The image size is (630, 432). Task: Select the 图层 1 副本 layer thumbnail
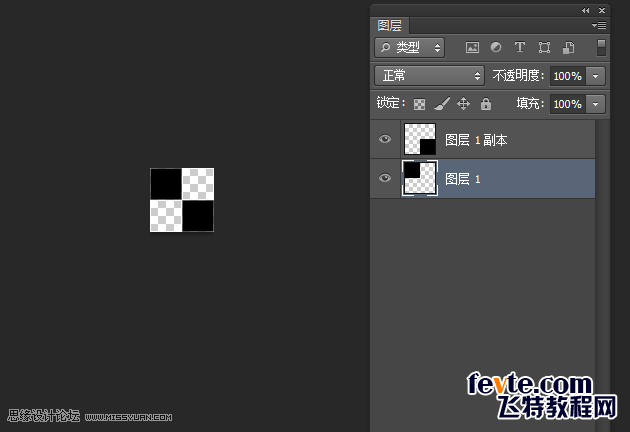point(419,139)
